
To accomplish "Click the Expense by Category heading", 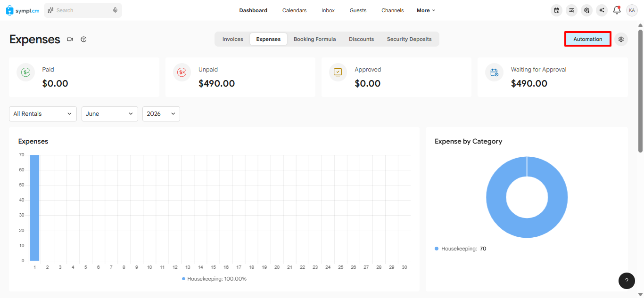I will click(x=468, y=141).
